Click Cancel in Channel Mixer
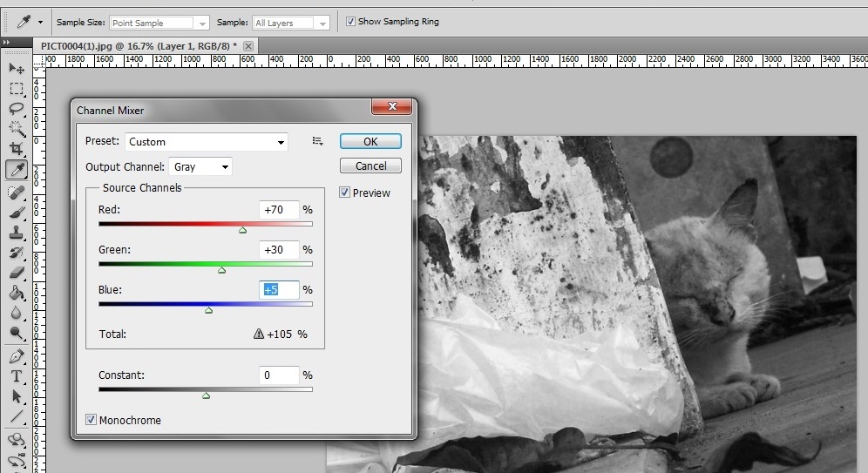 click(x=370, y=166)
